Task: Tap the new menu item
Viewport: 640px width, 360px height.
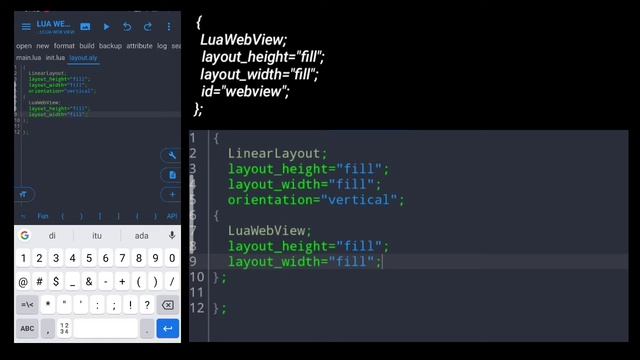Action: tap(42, 46)
